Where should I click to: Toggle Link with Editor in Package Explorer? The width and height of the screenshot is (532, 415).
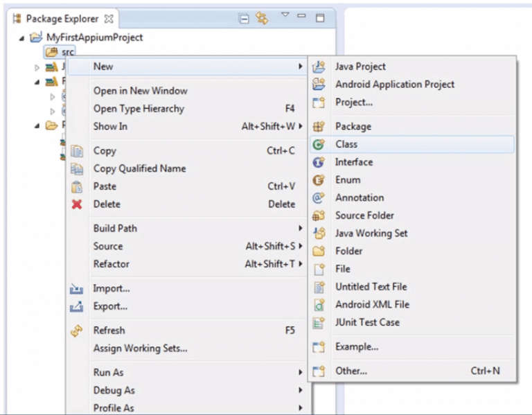(263, 19)
